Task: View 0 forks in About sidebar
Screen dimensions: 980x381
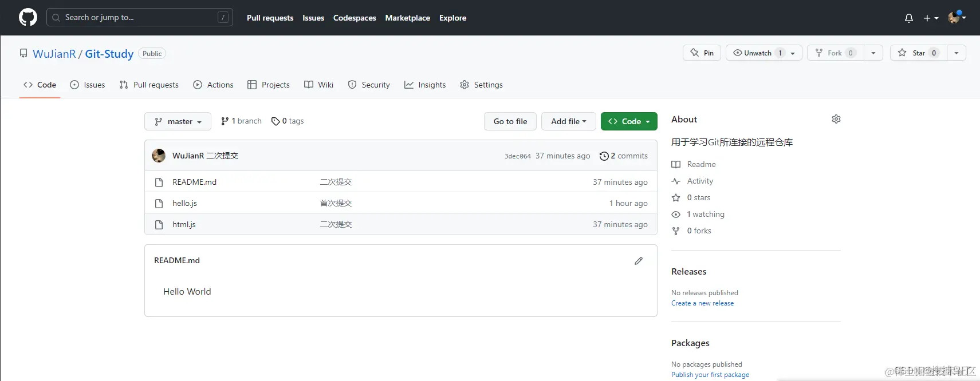Action: [691, 231]
